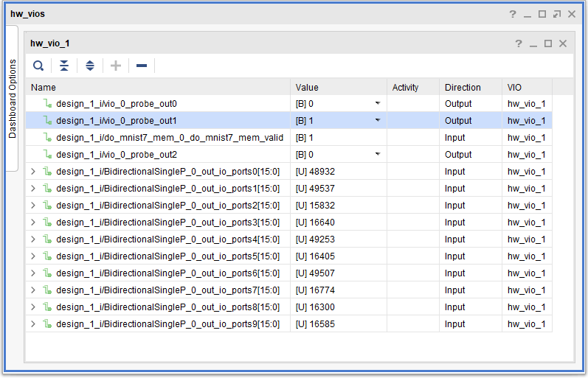Click value [U] 16405
This screenshot has width=588, height=378.
315,256
